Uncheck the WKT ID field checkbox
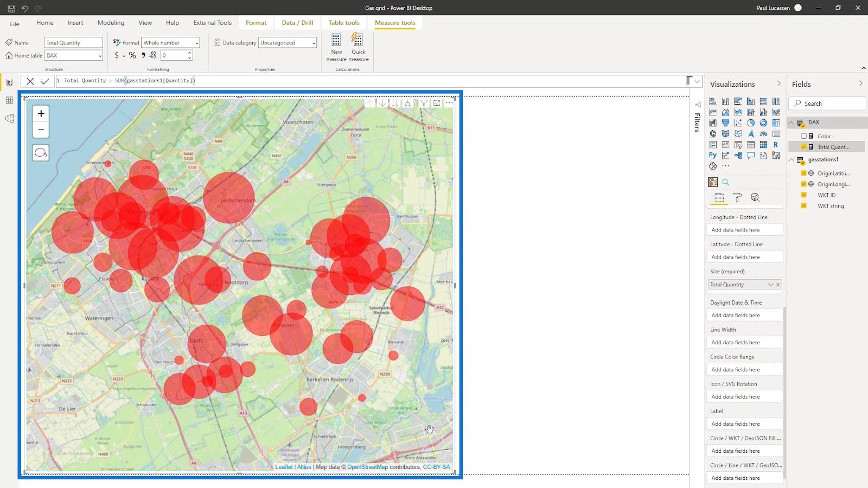Viewport: 868px width, 488px height. coord(804,195)
